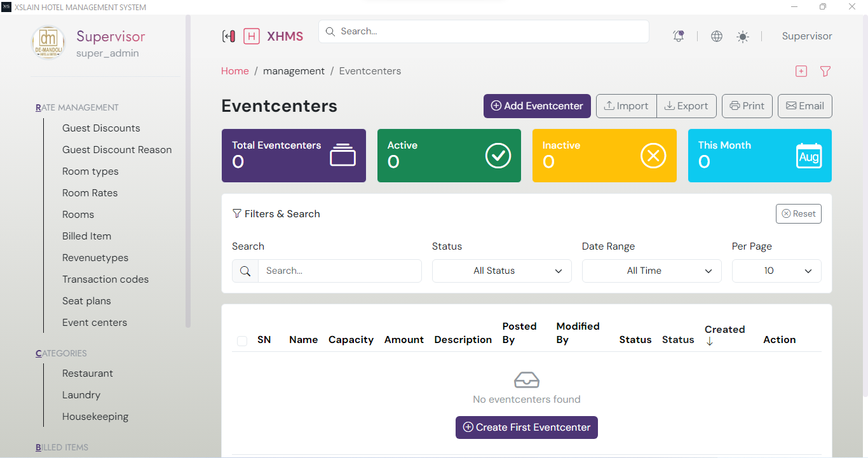This screenshot has height=458, width=868.
Task: Open the Date Range dropdown
Action: pos(651,271)
